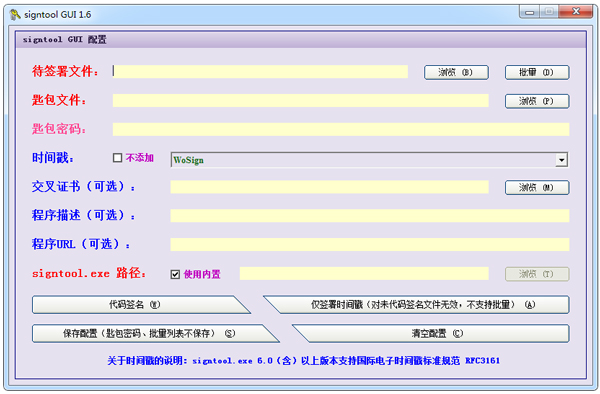The image size is (600, 394).
Task: Open batch list with 批量 (D) button
Action: (537, 72)
